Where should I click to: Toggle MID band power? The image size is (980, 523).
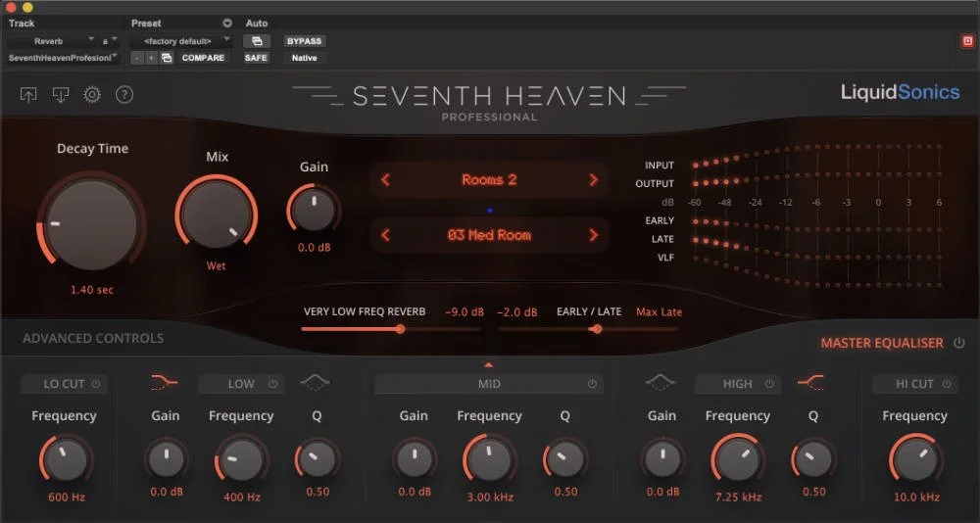pyautogui.click(x=593, y=384)
